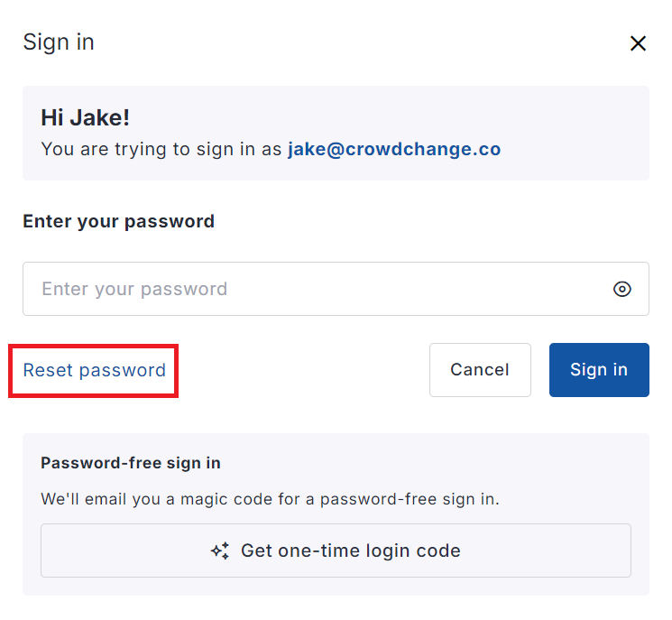
Task: Request a one-time login code
Action: 336,551
